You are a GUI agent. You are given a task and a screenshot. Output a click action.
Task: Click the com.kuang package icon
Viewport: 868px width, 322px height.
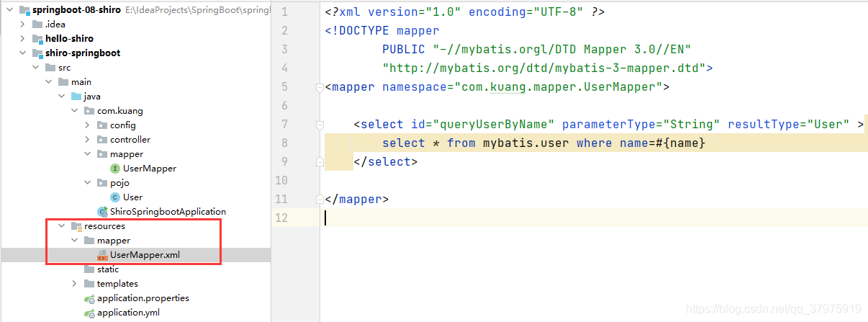click(89, 111)
